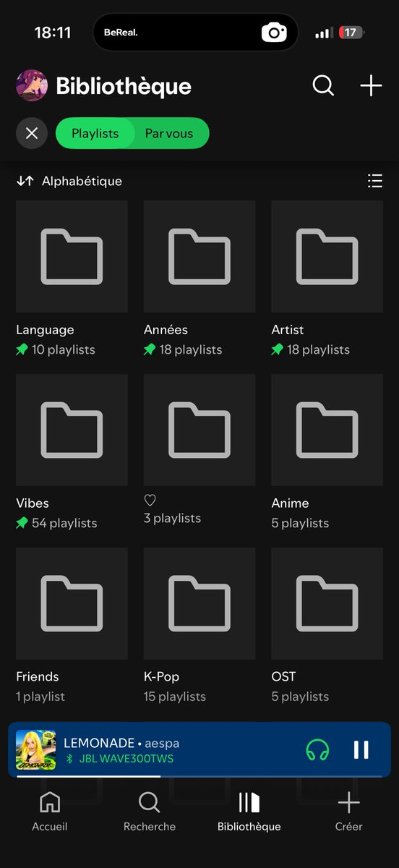
Task: Open the Vibes folder icon
Action: pos(72,430)
